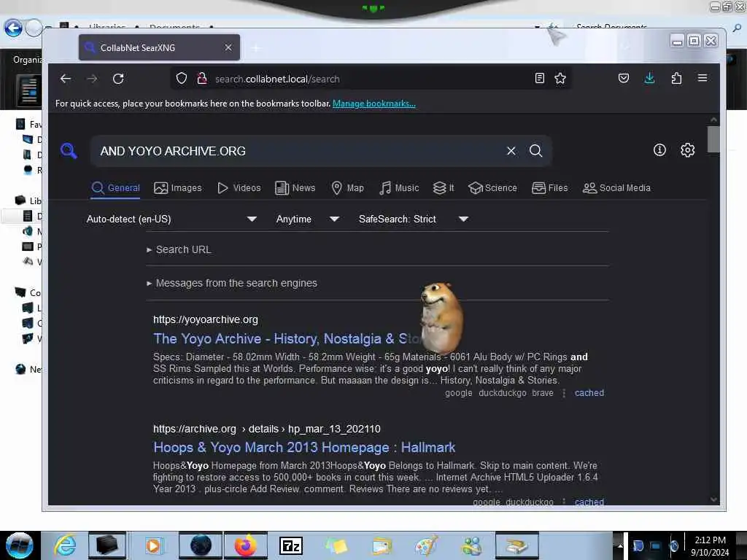
Task: Switch to the Social Media tab
Action: (616, 188)
